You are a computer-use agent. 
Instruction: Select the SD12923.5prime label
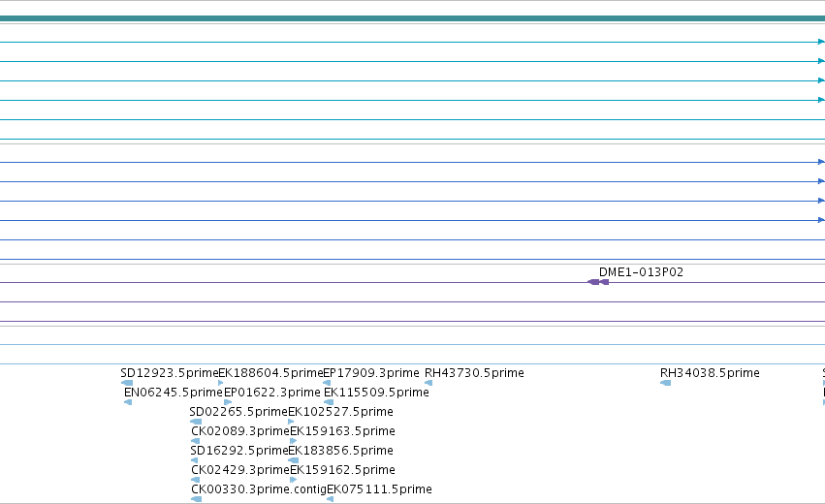[169, 373]
